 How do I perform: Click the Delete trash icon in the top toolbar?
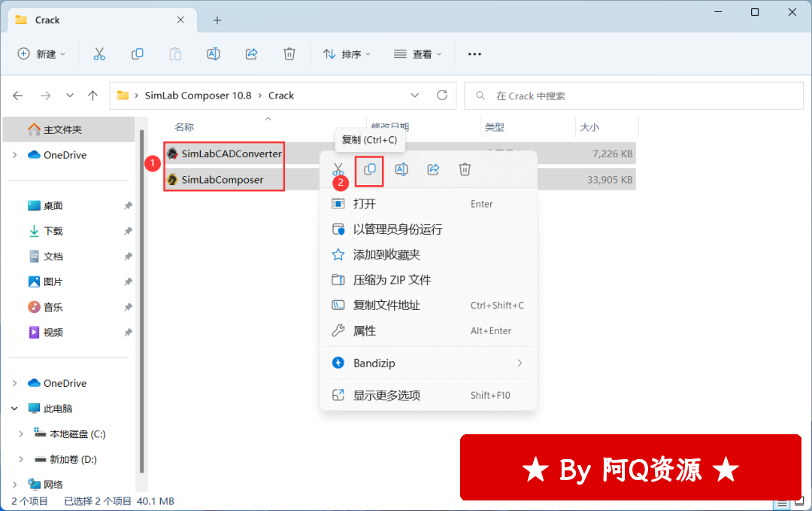[289, 54]
